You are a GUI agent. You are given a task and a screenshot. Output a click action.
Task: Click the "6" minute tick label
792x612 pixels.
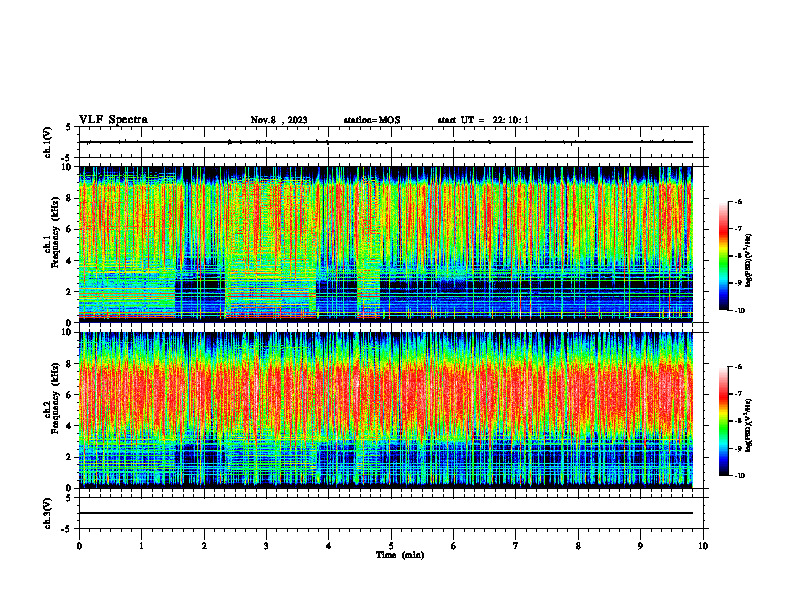pyautogui.click(x=454, y=546)
